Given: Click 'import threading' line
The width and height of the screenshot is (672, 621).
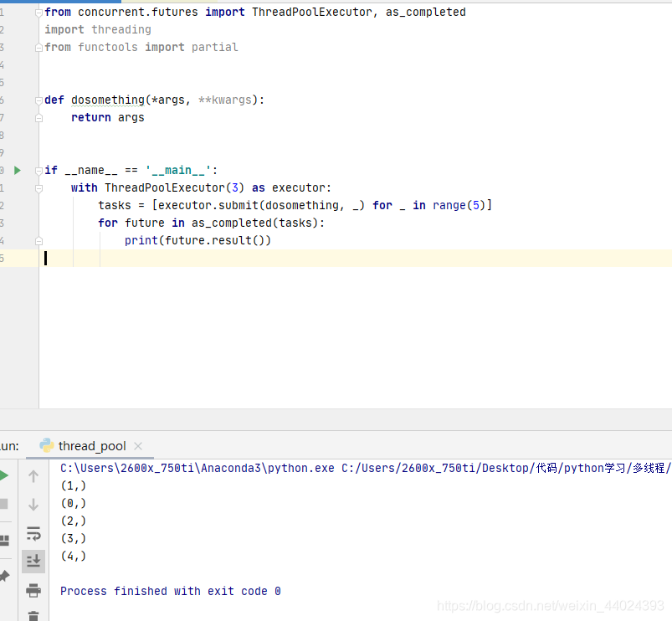Looking at the screenshot, I should 98,29.
